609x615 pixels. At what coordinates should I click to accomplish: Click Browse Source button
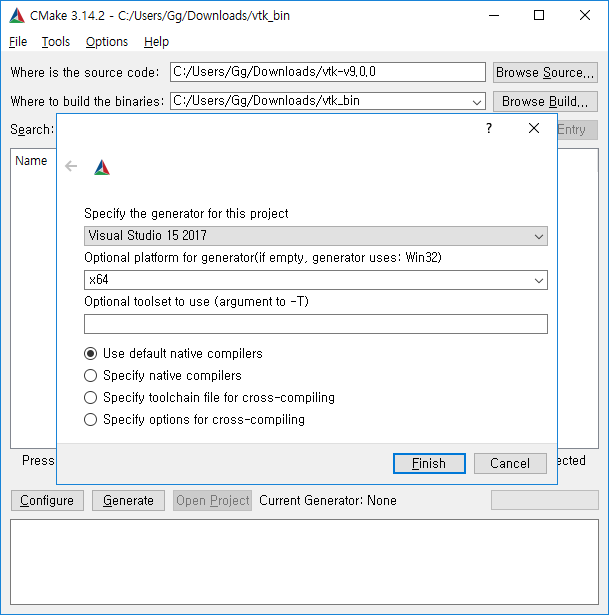[545, 73]
